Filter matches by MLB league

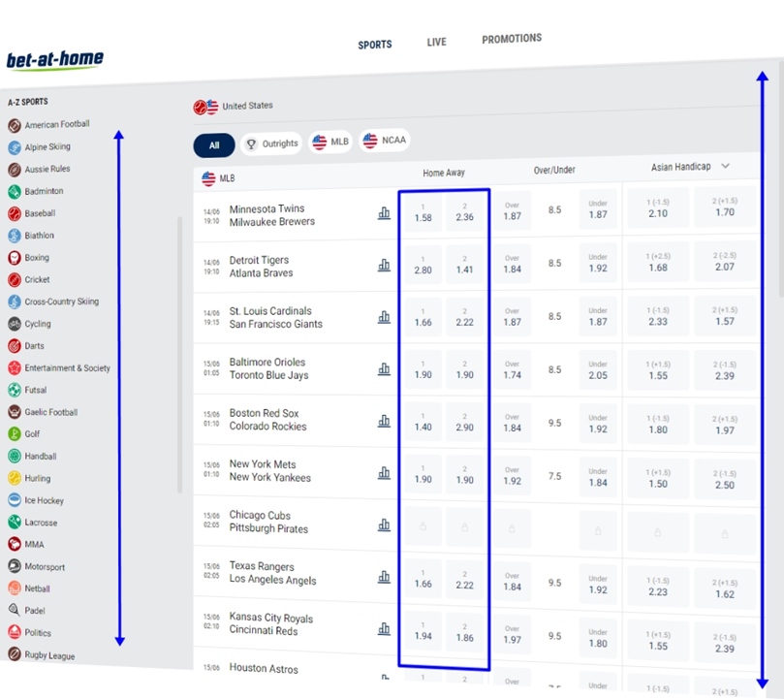[x=330, y=143]
